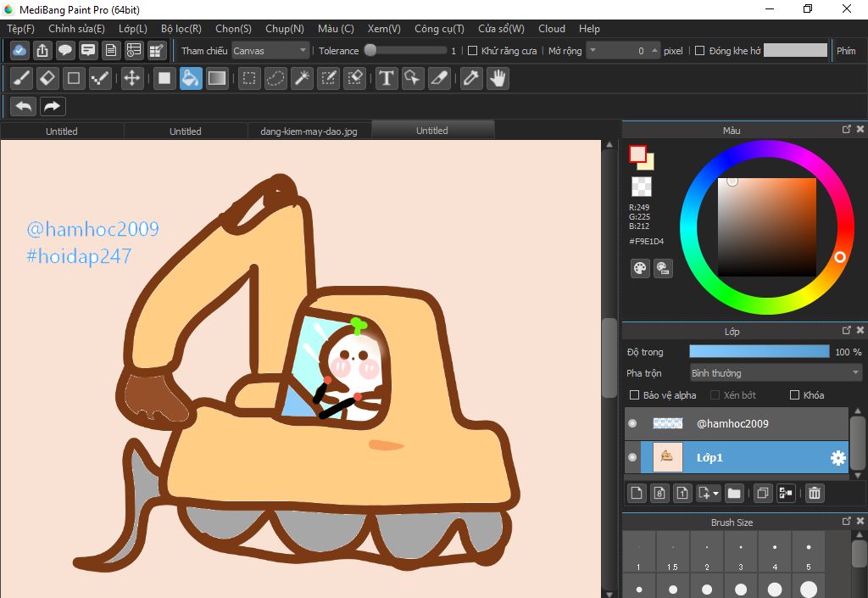Enable the Bảo vệ alpha checkbox
Viewport: 868px width, 598px height.
coord(634,395)
